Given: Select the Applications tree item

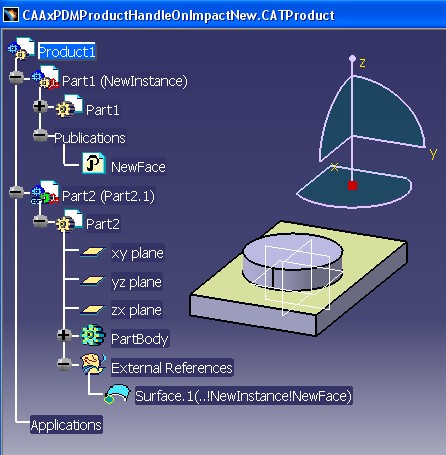Looking at the screenshot, I should 66,425.
